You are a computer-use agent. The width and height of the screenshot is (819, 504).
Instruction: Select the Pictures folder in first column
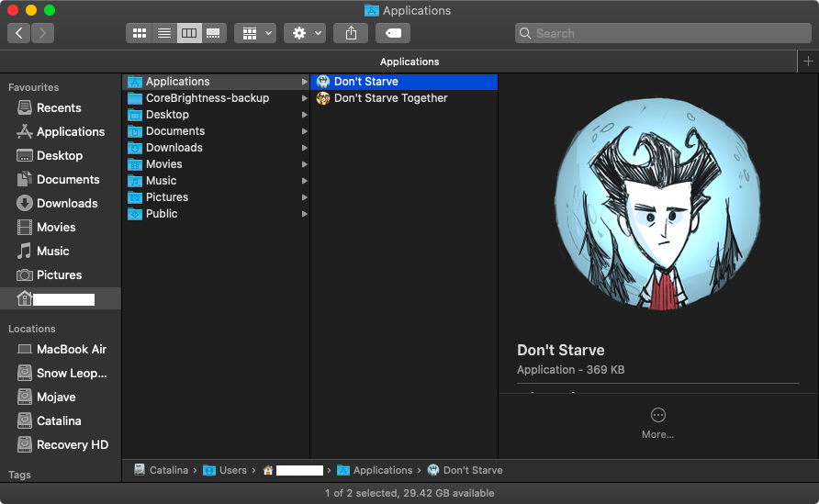click(216, 197)
